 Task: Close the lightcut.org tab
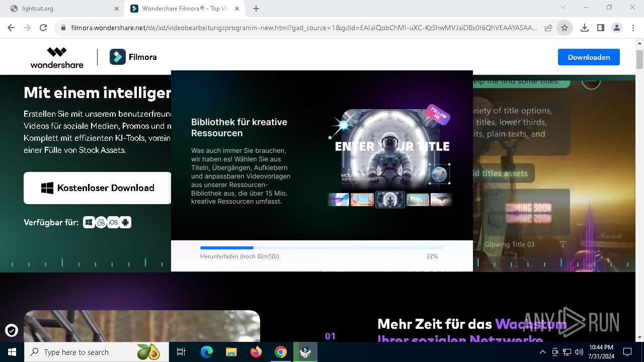point(117,9)
